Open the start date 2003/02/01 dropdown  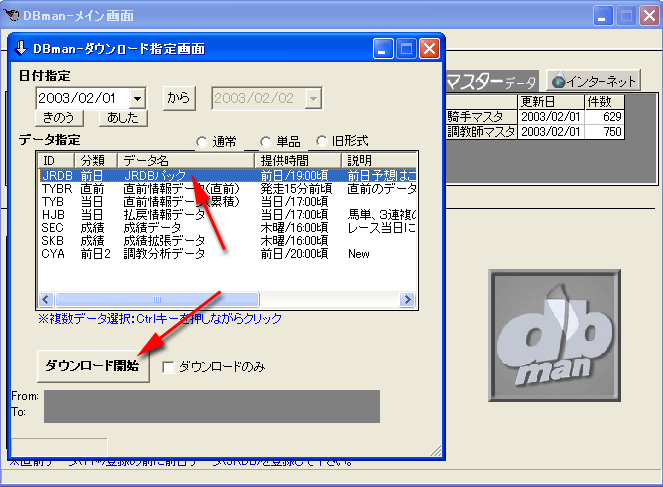[137, 98]
